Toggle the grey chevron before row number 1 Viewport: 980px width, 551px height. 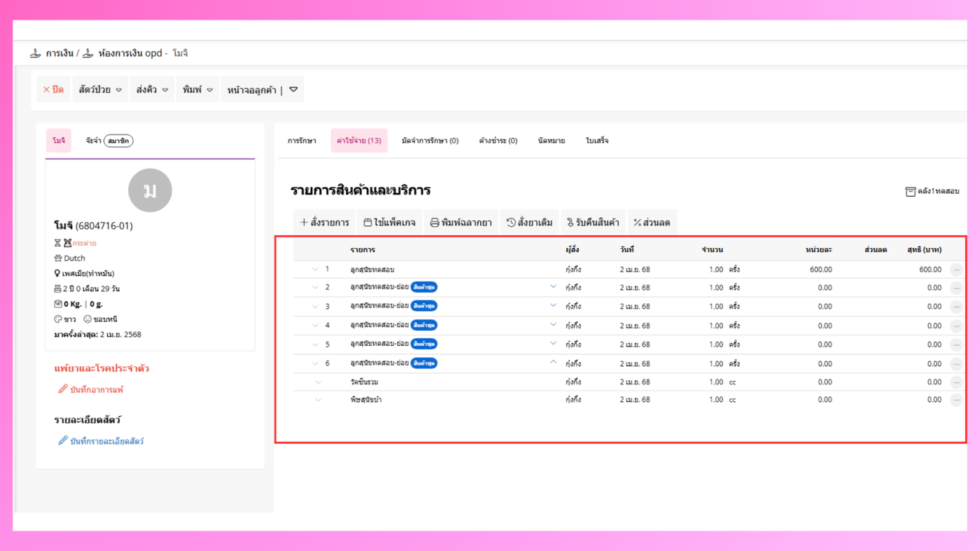tap(315, 270)
